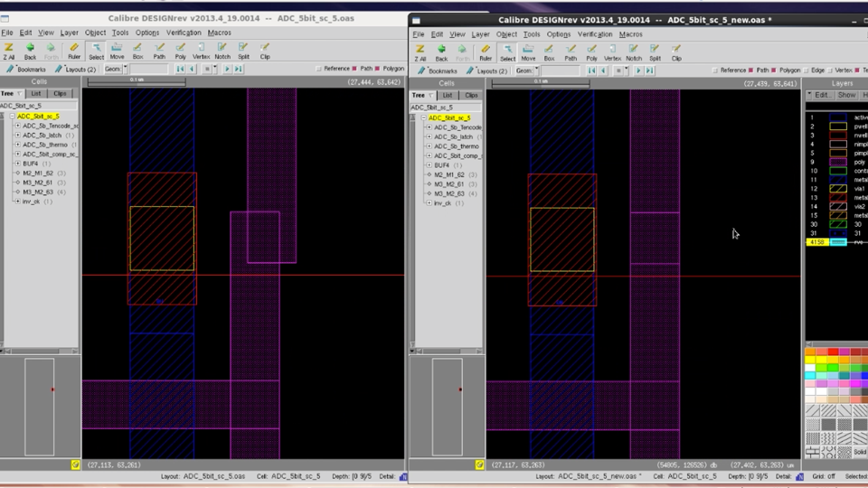Expand ADC_5b_latch cell in right tree
The width and height of the screenshot is (868, 488).
[429, 136]
